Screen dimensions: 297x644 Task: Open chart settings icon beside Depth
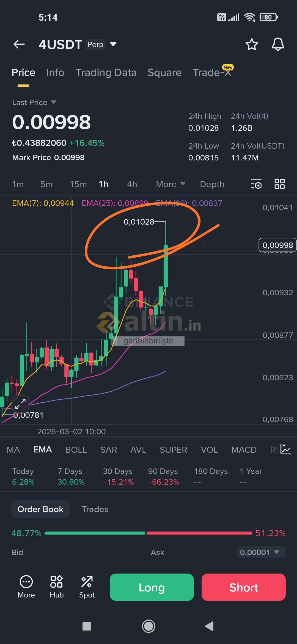pos(256,184)
